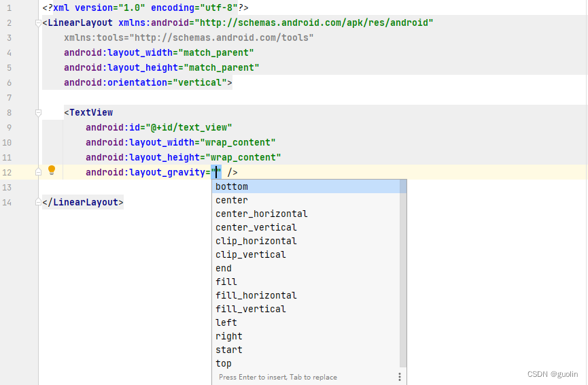The height and width of the screenshot is (385, 588).
Task: Click the autocomplete popup vertical scrollbar
Action: click(403, 272)
